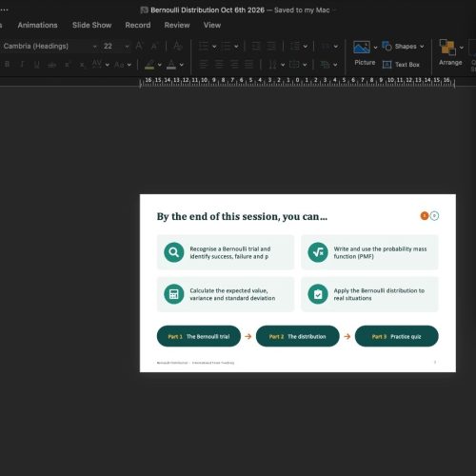
Task: Select the Part 1 The Bernoulli trial pill
Action: click(x=199, y=336)
